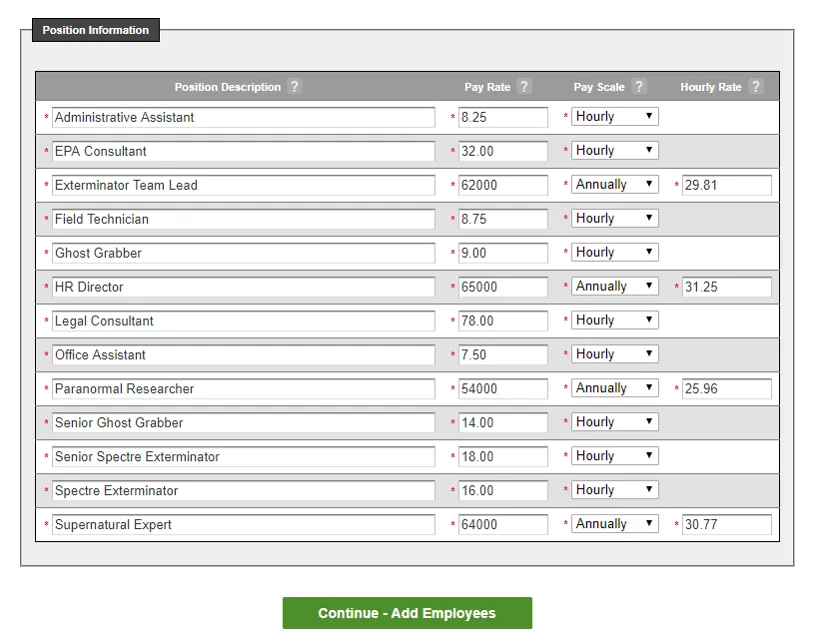817x644 pixels.
Task: Click the Office Assistant description field
Action: click(244, 354)
